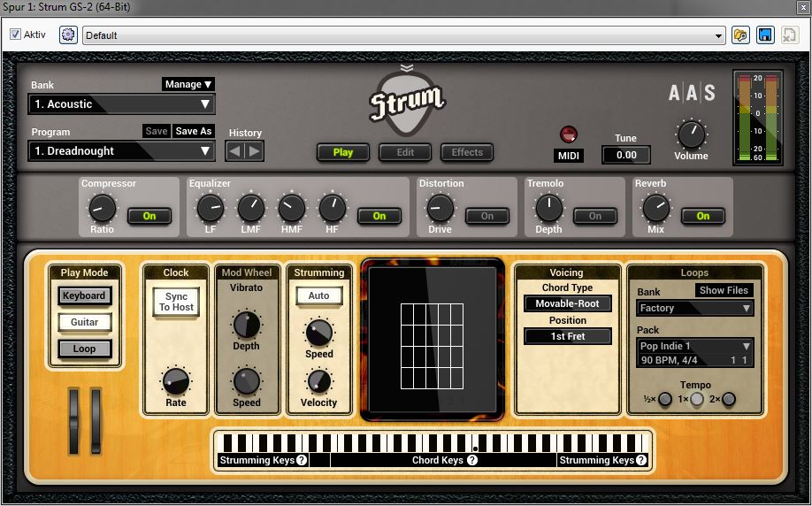Open Strumming Keys help on the right

(641, 460)
